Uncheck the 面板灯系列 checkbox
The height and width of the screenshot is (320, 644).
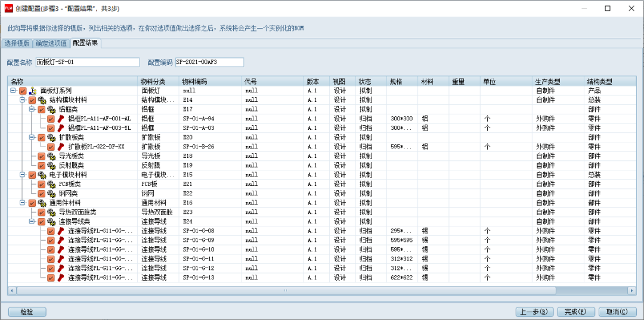click(x=23, y=91)
